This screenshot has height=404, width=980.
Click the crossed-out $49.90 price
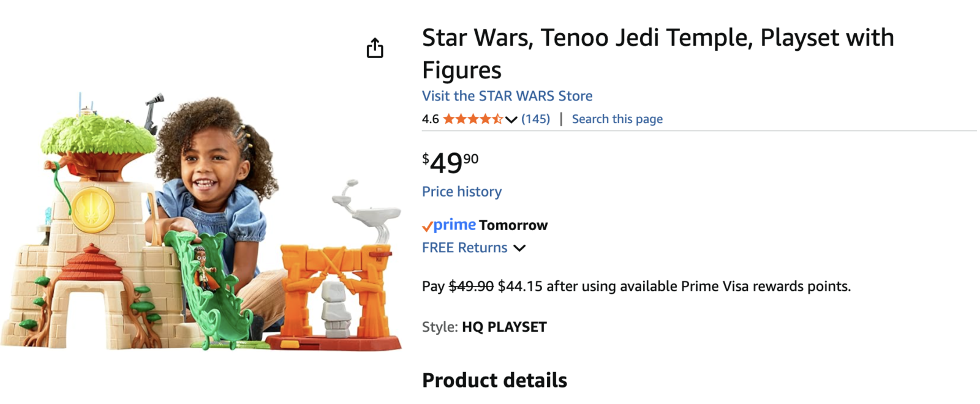point(471,286)
